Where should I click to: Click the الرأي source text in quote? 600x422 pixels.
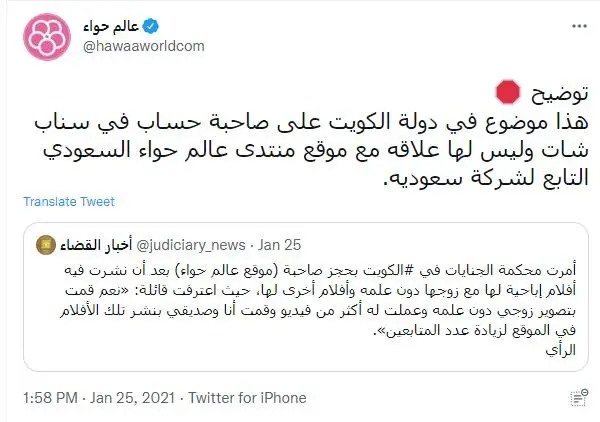coord(561,350)
